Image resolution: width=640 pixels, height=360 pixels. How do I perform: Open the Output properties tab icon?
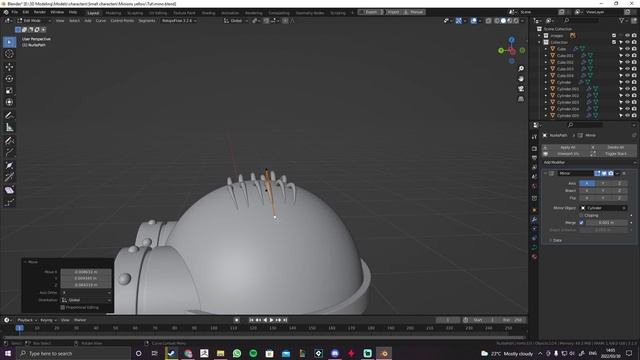[534, 158]
